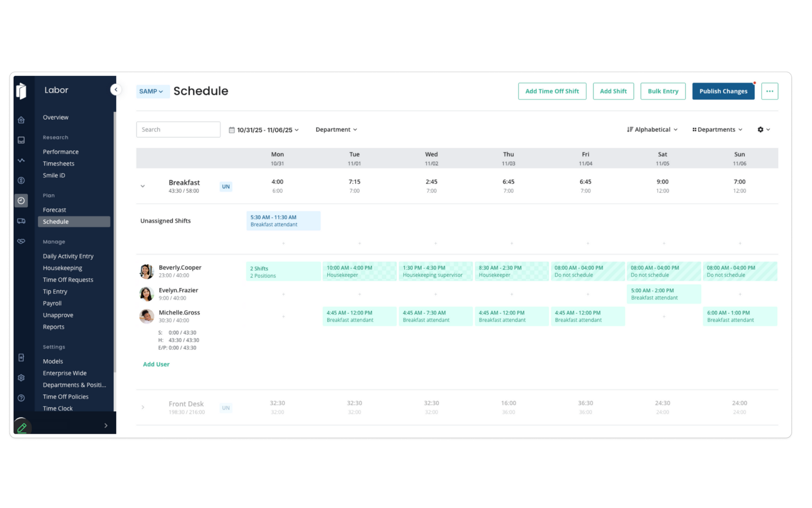Open the inbox tray icon in rail
812x508 pixels.
click(21, 140)
